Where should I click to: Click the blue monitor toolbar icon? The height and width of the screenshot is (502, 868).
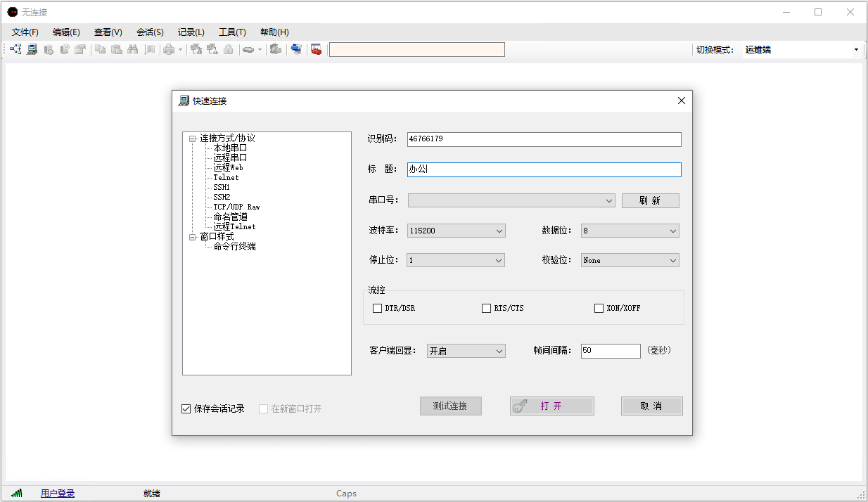point(296,50)
